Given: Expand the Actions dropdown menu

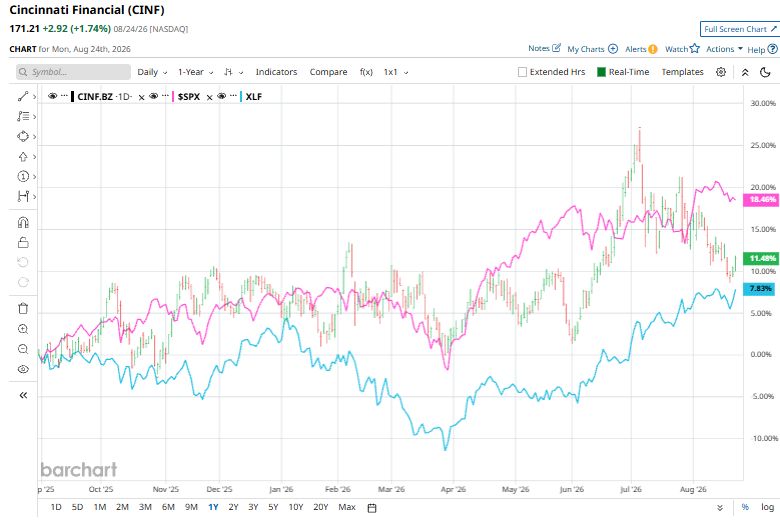Looking at the screenshot, I should pyautogui.click(x=724, y=49).
